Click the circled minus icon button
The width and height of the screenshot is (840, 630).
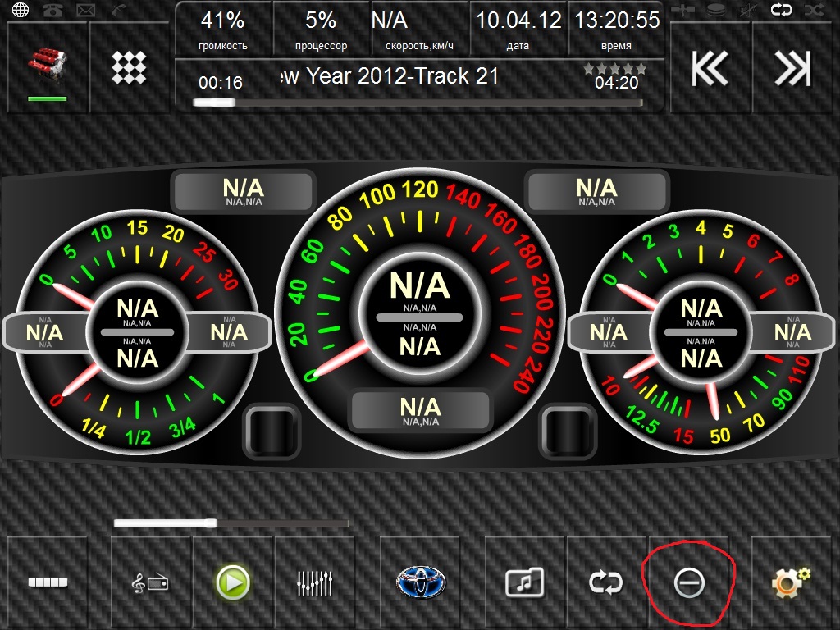click(x=688, y=582)
